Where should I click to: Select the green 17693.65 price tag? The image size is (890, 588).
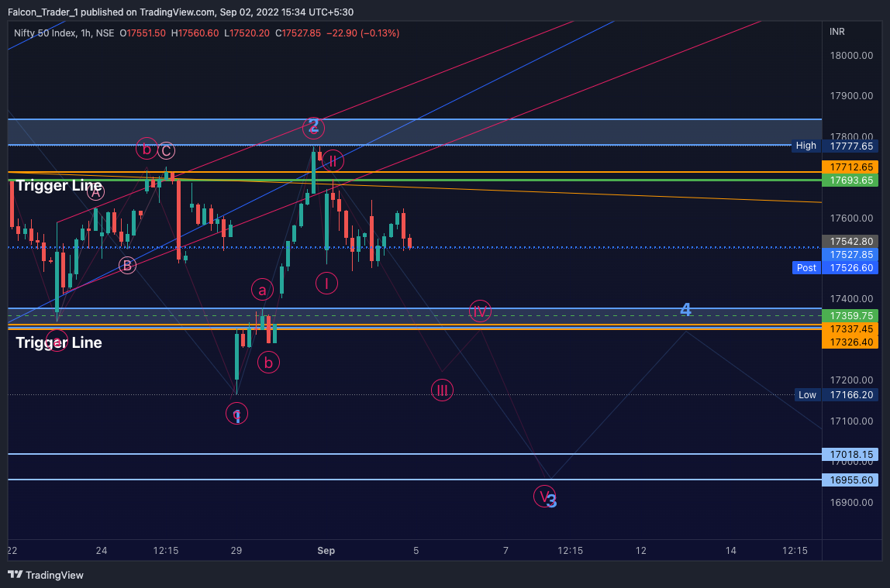click(850, 181)
